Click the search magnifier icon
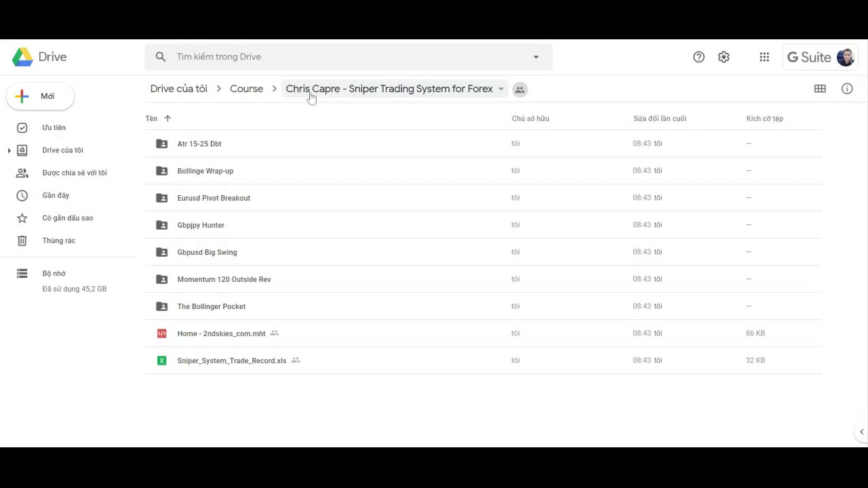This screenshot has height=488, width=868. (x=161, y=57)
